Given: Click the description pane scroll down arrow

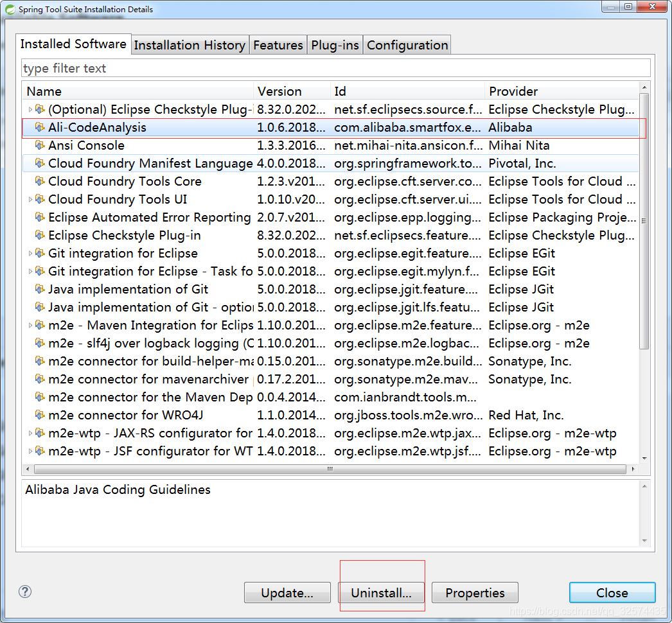Looking at the screenshot, I should click(x=644, y=541).
